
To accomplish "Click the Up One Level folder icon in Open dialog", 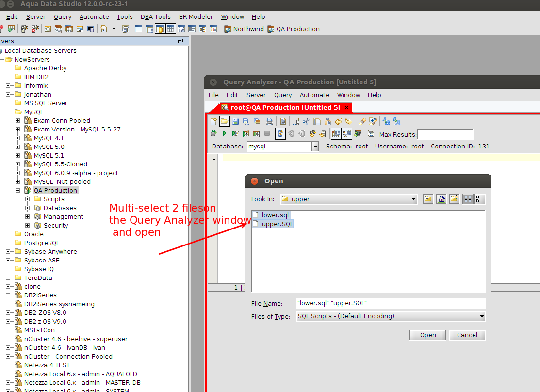I will [428, 199].
